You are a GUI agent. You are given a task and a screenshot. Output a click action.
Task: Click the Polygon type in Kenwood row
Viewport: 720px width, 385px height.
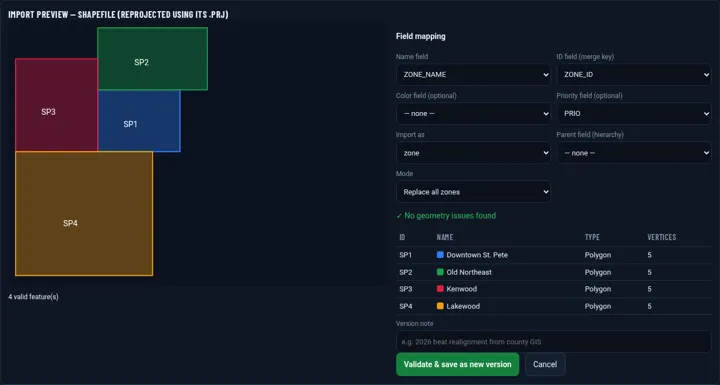[597, 289]
